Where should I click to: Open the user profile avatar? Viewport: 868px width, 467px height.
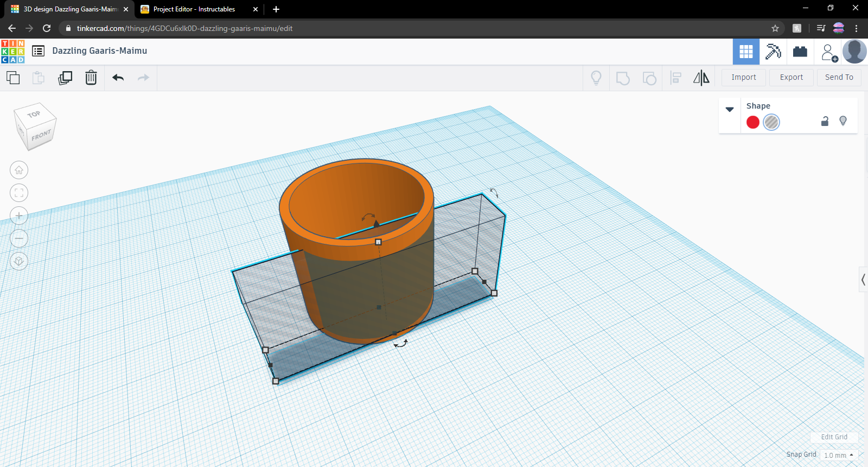854,52
